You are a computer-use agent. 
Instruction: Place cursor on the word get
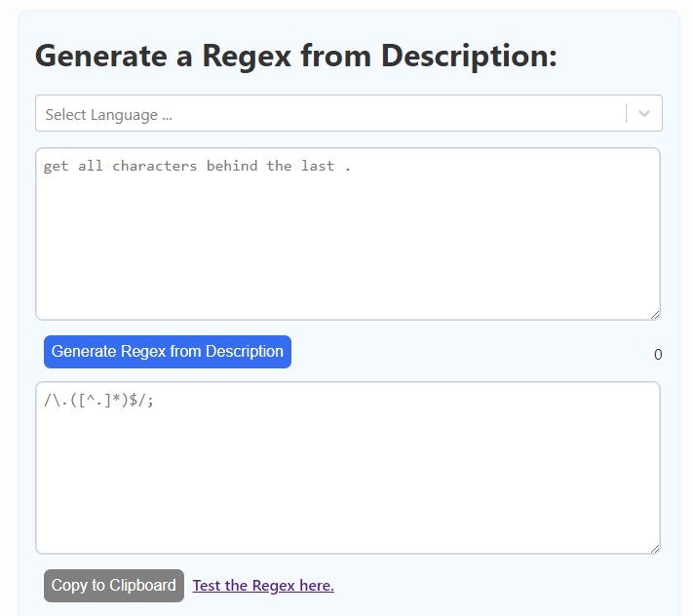(x=57, y=166)
